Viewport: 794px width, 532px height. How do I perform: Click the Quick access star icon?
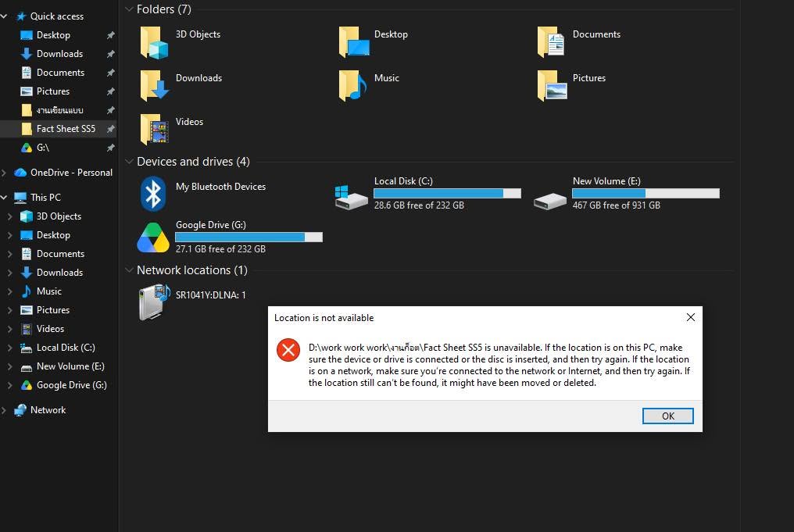tap(21, 16)
